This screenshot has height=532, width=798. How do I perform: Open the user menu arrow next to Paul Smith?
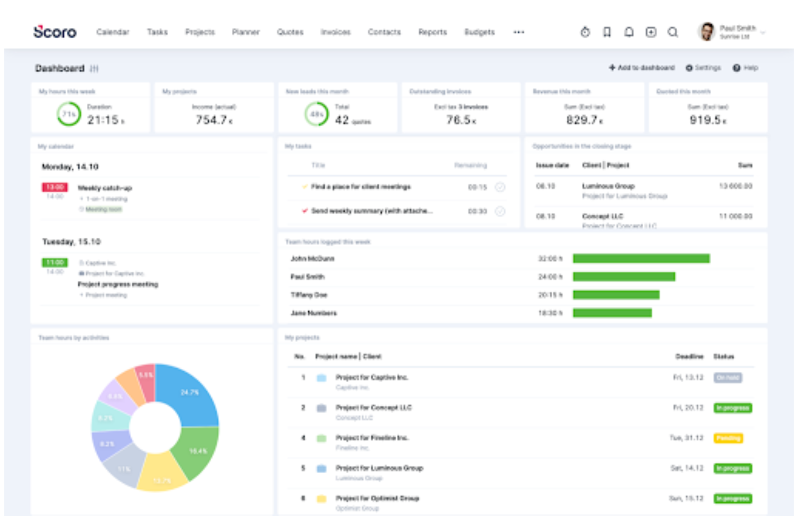tap(763, 33)
